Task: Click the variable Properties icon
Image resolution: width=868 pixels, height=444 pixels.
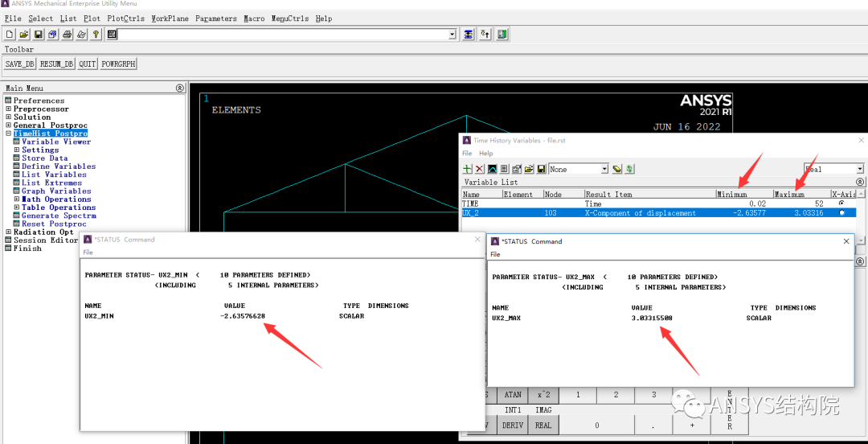Action: click(x=517, y=169)
